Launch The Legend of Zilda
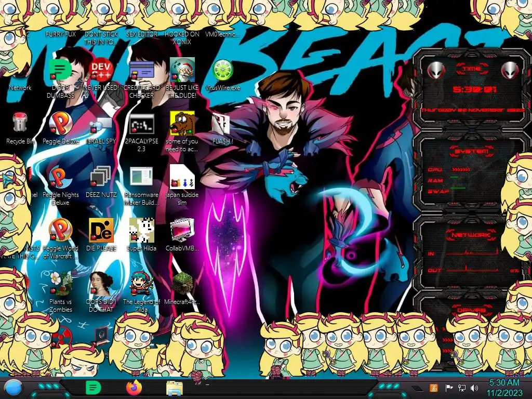The width and height of the screenshot is (532, 399). tap(141, 284)
